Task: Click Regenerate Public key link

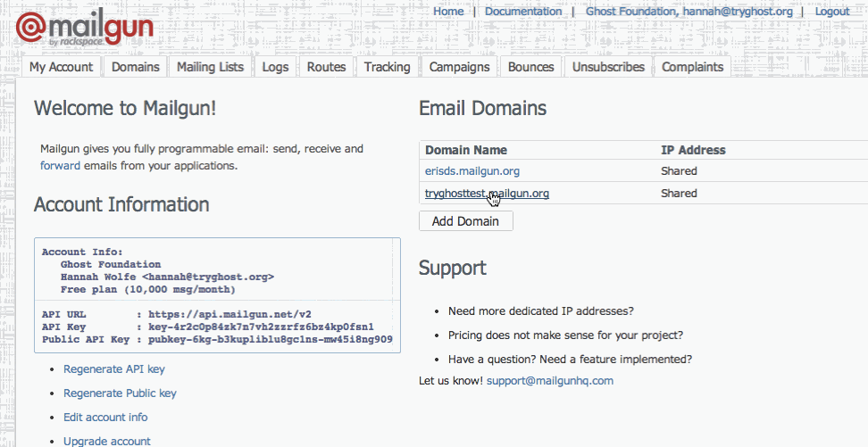Action: (x=120, y=393)
